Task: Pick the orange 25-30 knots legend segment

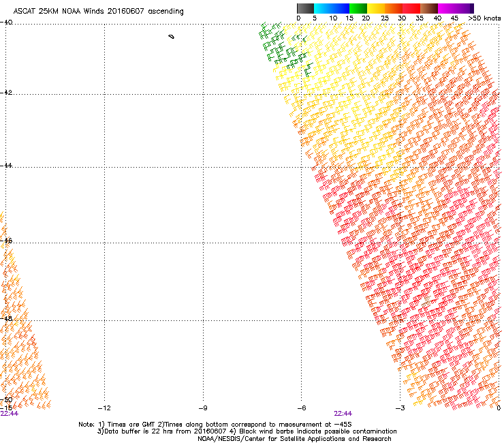Action: coord(394,8)
